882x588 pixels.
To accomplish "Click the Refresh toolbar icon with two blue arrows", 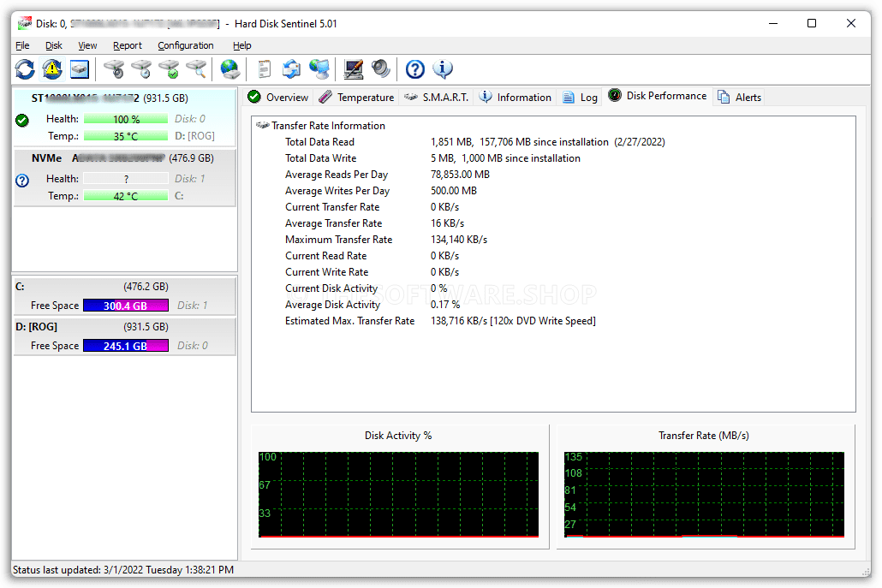I will coord(25,69).
